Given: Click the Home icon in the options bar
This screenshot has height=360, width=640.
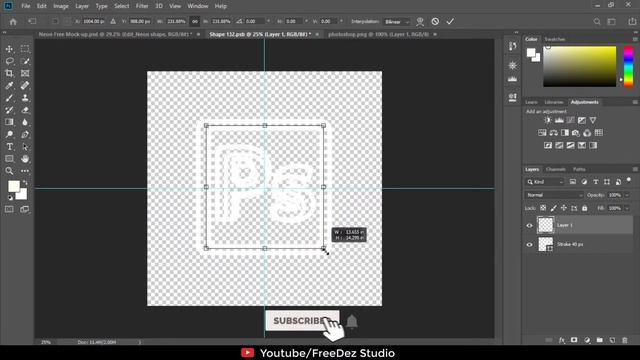Looking at the screenshot, I should click(x=13, y=22).
